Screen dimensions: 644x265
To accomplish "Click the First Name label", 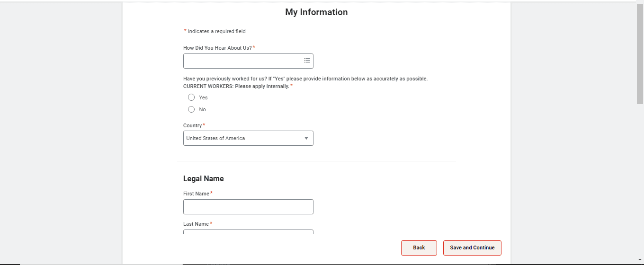I will point(197,194).
